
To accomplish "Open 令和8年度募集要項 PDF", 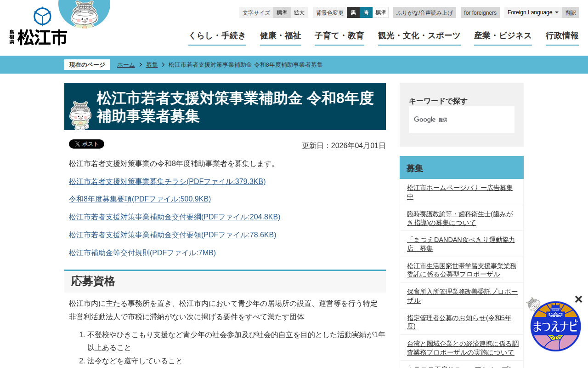I will tap(140, 199).
